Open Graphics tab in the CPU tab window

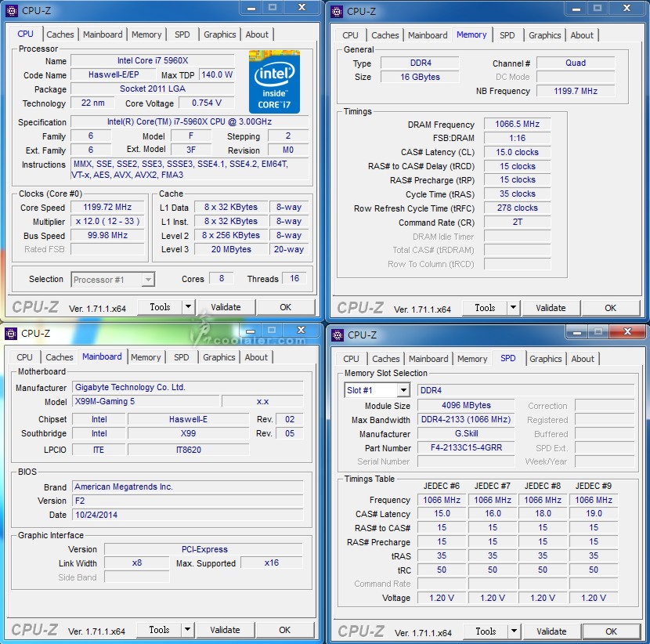point(220,34)
